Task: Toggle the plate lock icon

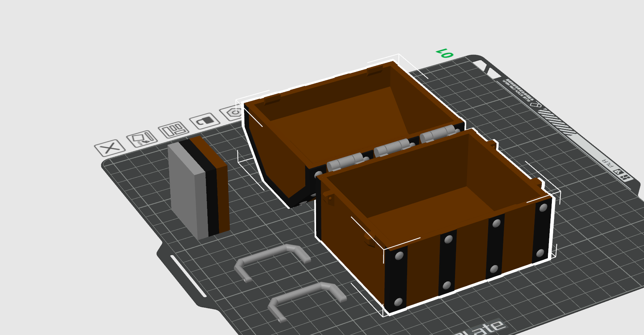Action: [204, 121]
